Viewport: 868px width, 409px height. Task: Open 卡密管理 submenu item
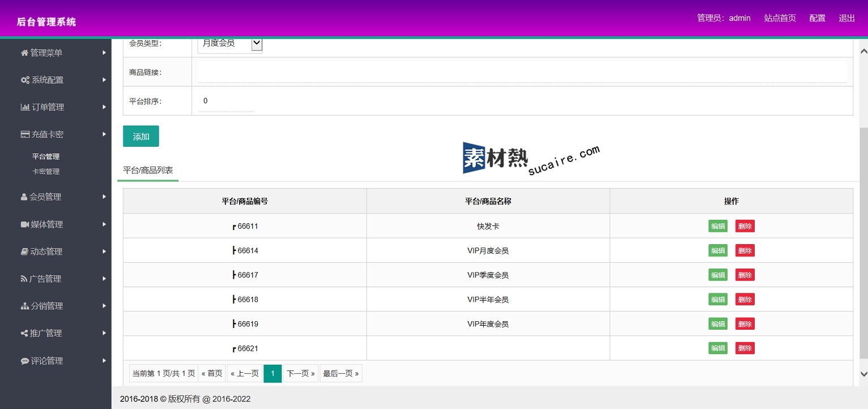click(46, 172)
